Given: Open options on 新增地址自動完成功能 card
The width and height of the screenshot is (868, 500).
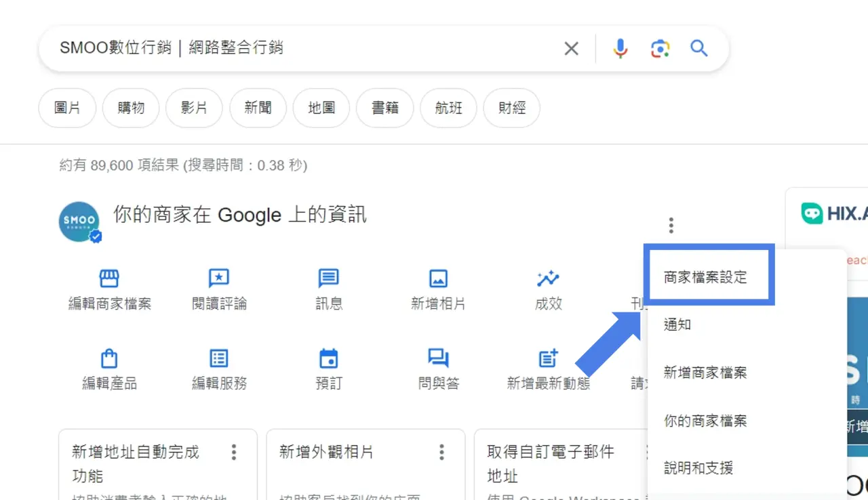Looking at the screenshot, I should coord(234,452).
